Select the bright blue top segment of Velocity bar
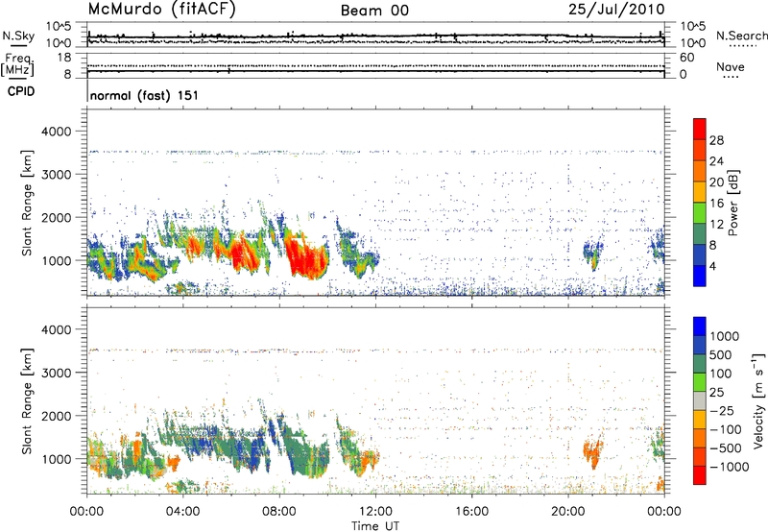This screenshot has width=768, height=532. 700,326
